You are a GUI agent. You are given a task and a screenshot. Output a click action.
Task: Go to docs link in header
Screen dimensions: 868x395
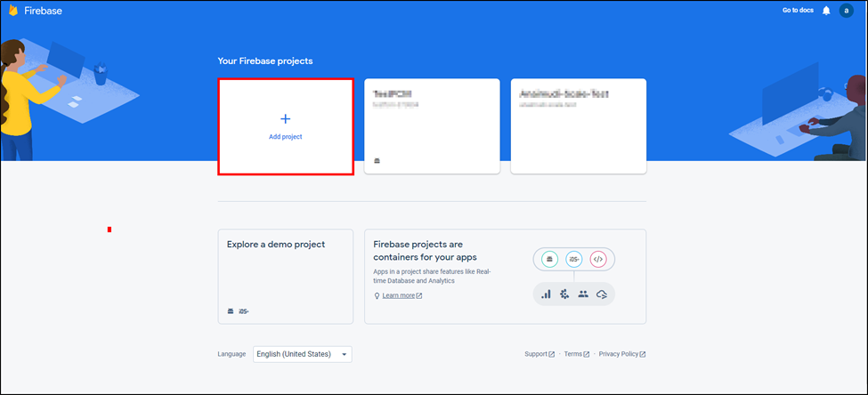[x=798, y=11]
